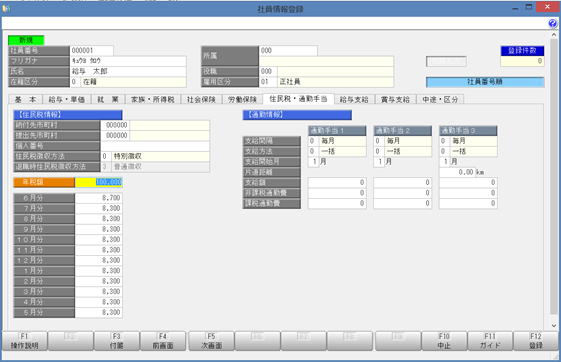Click 通勤手当3 課税通勤費 field
This screenshot has width=561, height=362.
point(468,203)
